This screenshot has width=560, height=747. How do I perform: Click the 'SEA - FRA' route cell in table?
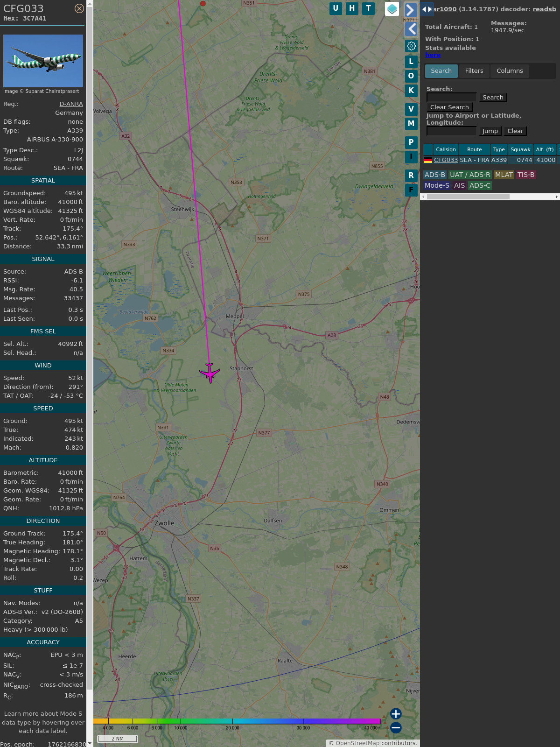(x=474, y=160)
